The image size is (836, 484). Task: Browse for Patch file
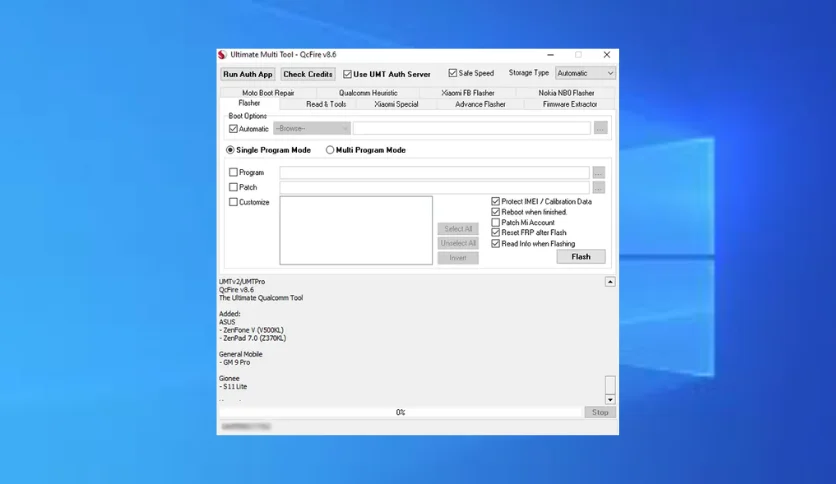(598, 188)
